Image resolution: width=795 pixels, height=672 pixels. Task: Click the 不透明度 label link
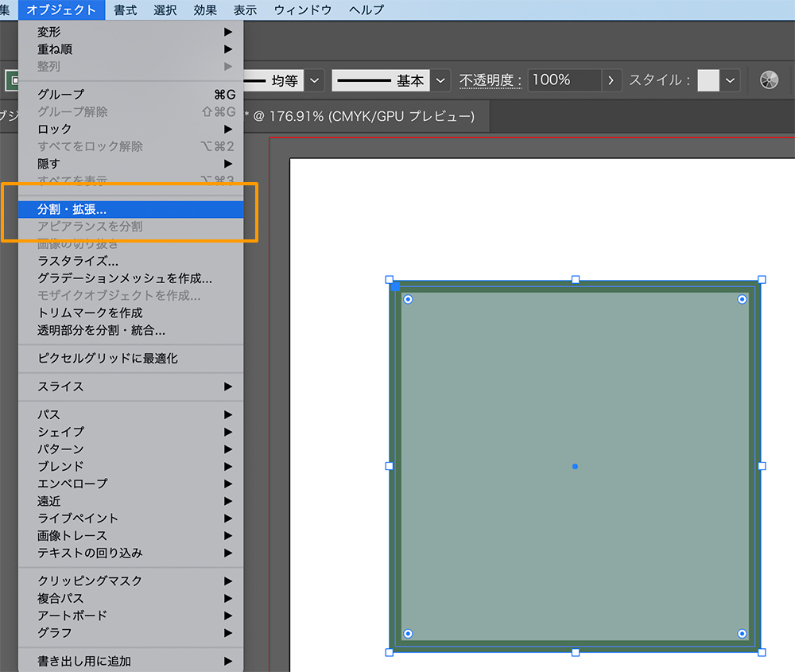(490, 80)
